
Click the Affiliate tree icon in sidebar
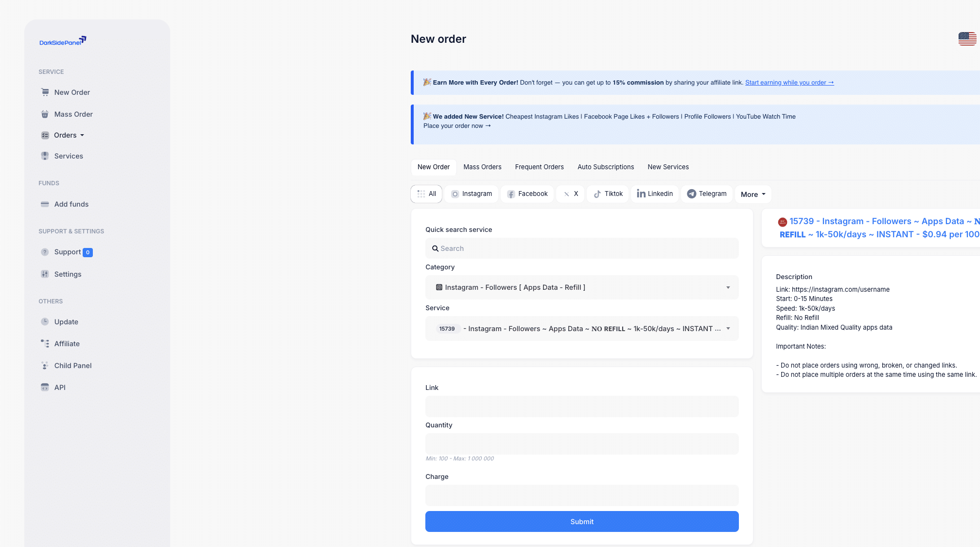45,344
